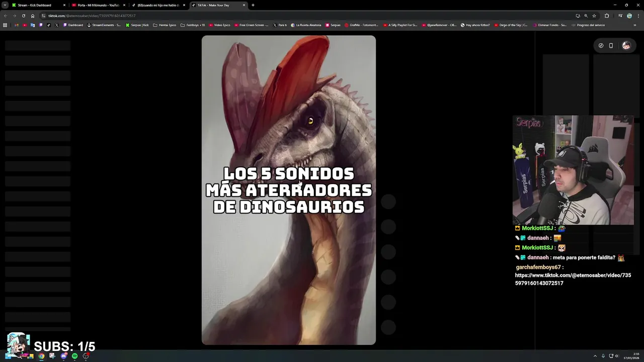Open the TikTok profile avatar
The image size is (644, 362).
626,46
